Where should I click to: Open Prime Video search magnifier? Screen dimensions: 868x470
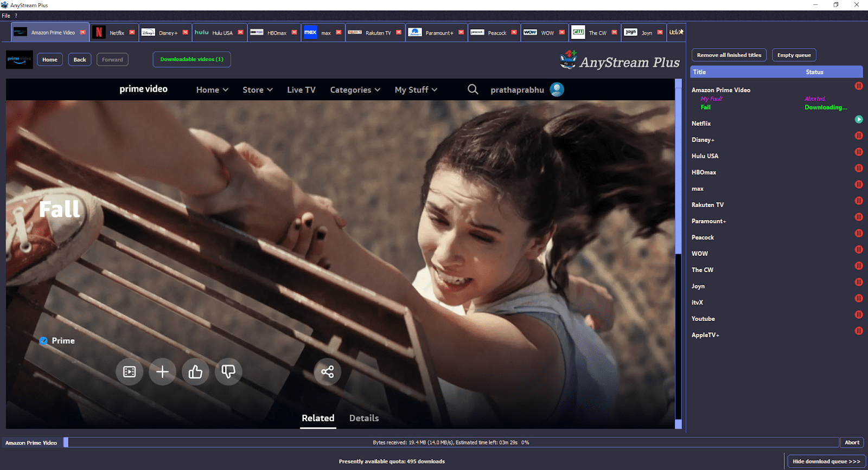473,89
